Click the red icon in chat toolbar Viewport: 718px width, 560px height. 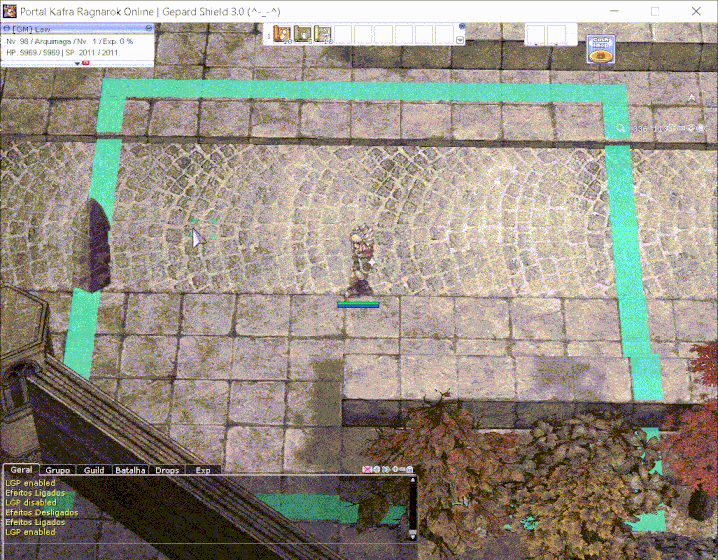tap(367, 469)
